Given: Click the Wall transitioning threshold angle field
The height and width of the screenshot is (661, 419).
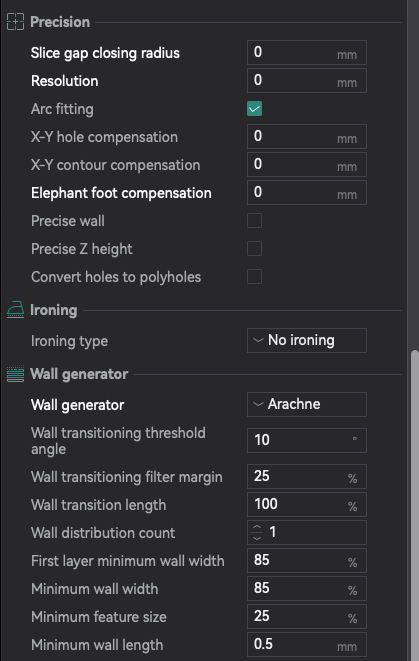Looking at the screenshot, I should [x=307, y=441].
